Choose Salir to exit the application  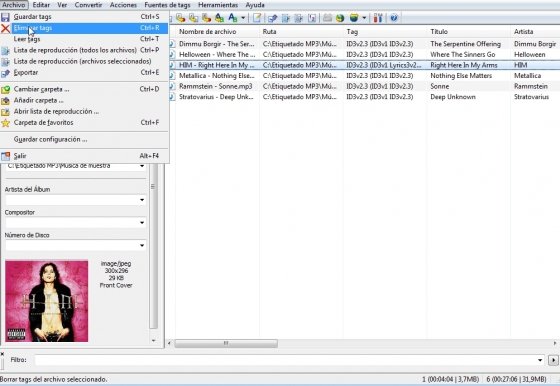click(84, 156)
